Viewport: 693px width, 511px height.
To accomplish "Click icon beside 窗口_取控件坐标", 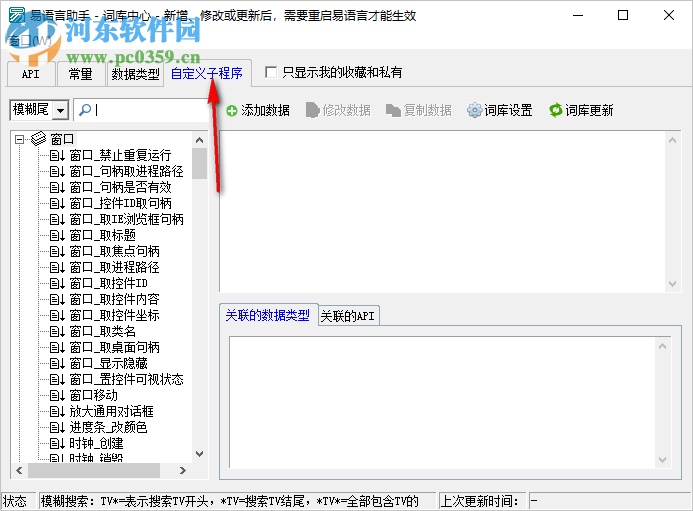I will click(57, 315).
